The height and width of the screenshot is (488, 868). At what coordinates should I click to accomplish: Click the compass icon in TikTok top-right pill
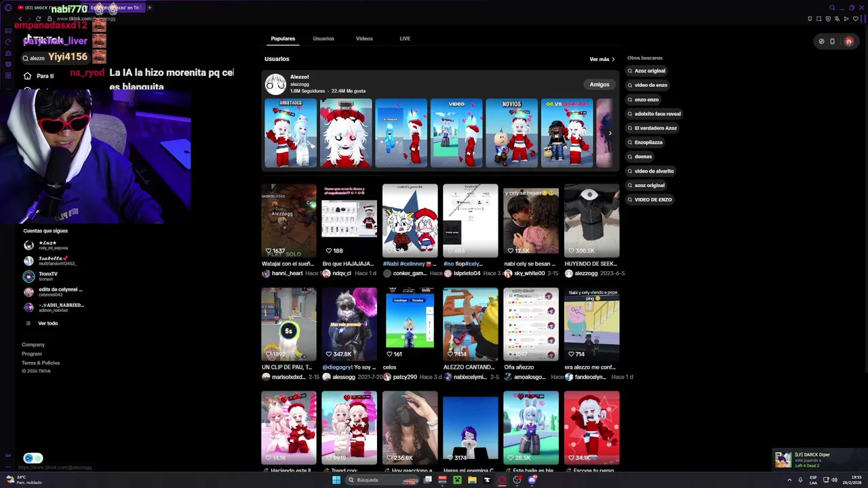(x=821, y=41)
